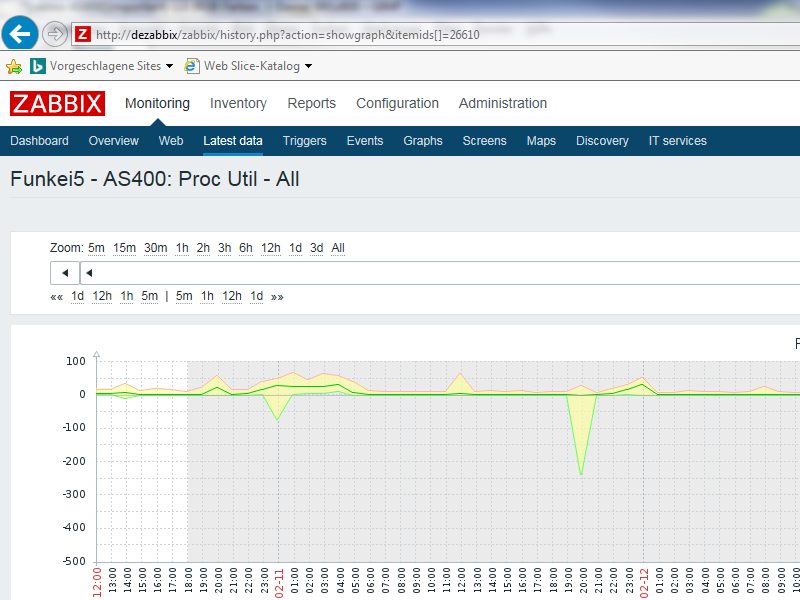
Task: Open Vorgeschlagene Sites dropdown arrow
Action: (x=169, y=66)
